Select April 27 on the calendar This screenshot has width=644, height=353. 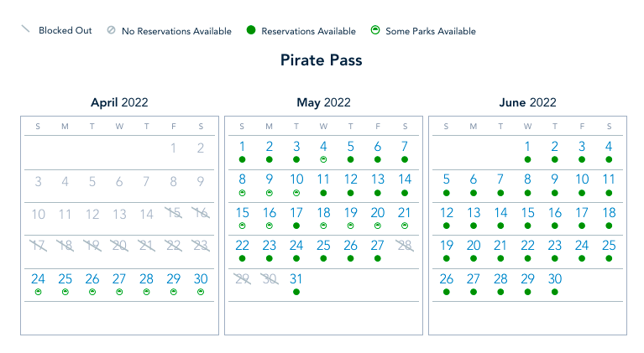pyautogui.click(x=119, y=279)
